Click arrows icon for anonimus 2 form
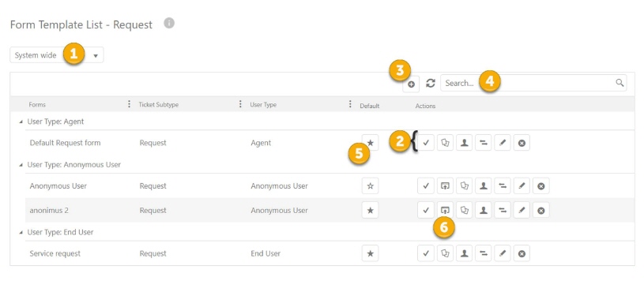This screenshot has height=292, width=644. click(x=503, y=211)
